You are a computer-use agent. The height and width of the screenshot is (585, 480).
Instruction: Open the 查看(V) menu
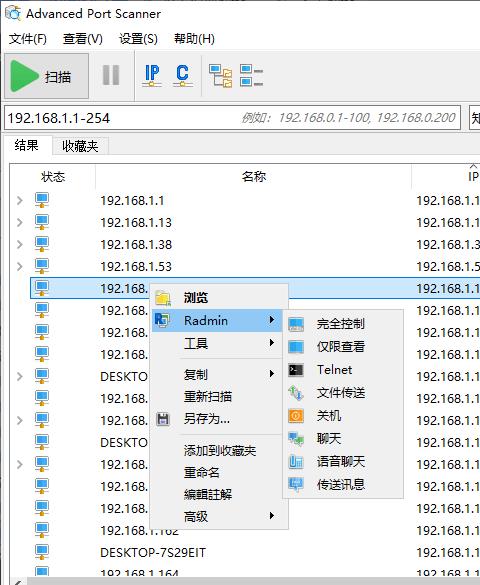point(83,38)
